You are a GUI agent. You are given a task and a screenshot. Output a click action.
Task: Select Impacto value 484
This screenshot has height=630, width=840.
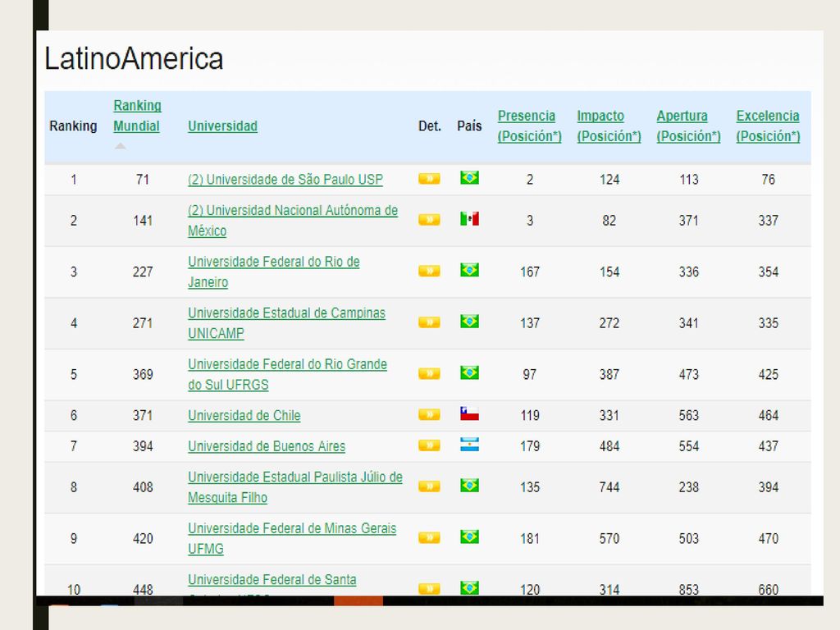[609, 446]
